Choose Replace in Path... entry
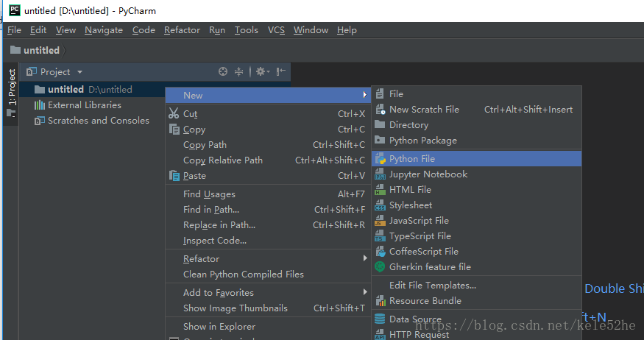This screenshot has width=644, height=340. click(x=268, y=225)
